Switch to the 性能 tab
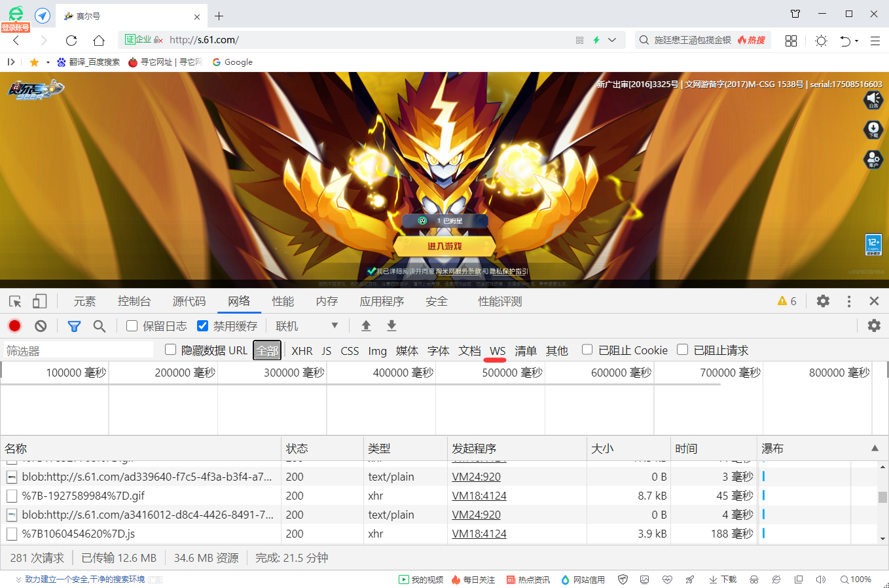This screenshot has width=889, height=588. [283, 301]
